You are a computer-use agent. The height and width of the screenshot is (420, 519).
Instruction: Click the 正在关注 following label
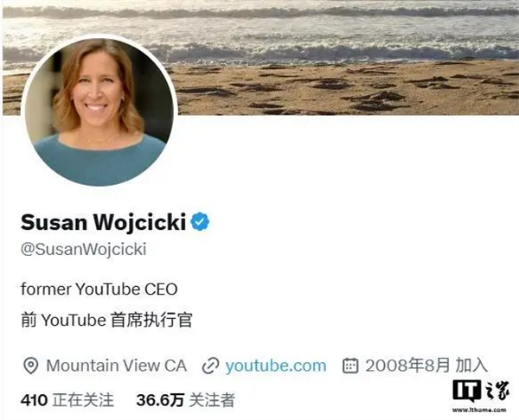click(83, 400)
